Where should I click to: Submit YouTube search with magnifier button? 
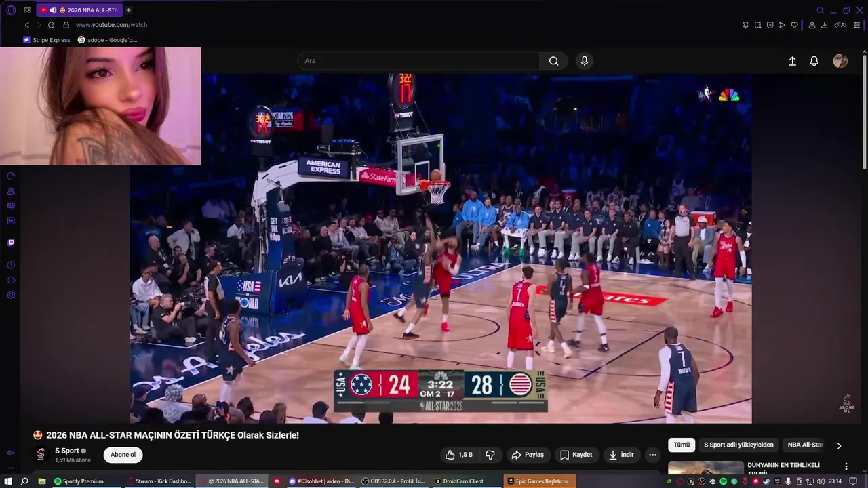(x=554, y=61)
